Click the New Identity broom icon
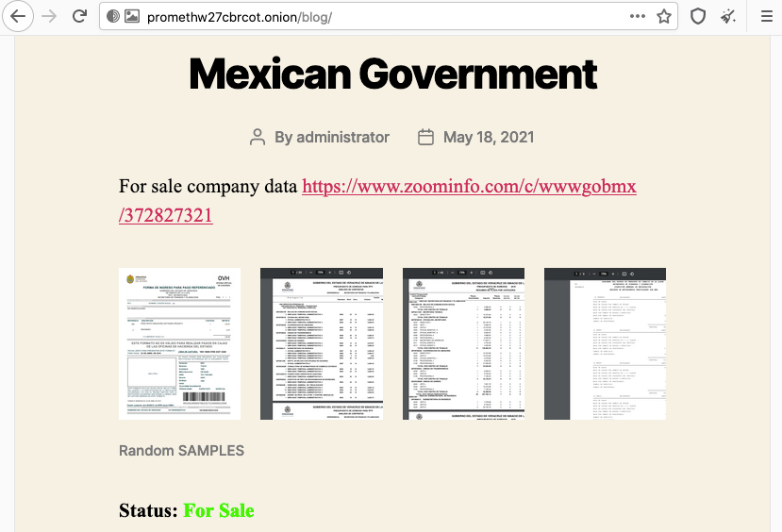 [x=727, y=16]
